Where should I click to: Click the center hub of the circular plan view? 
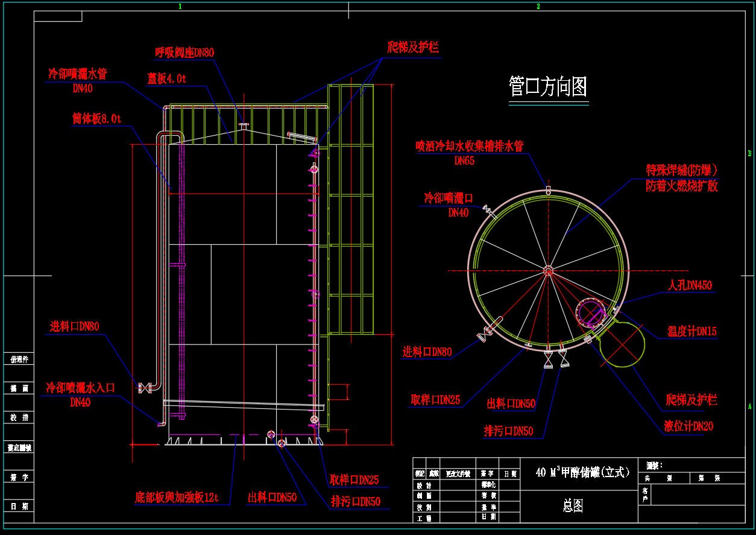tap(548, 270)
